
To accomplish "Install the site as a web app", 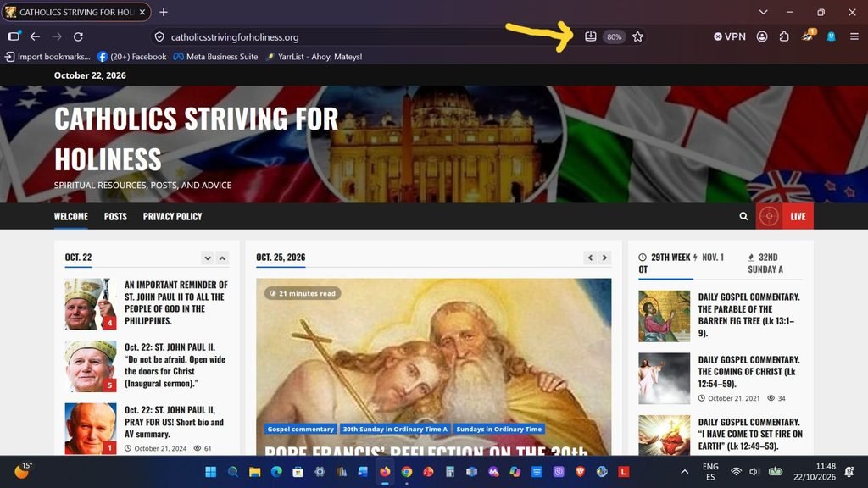I will point(591,36).
